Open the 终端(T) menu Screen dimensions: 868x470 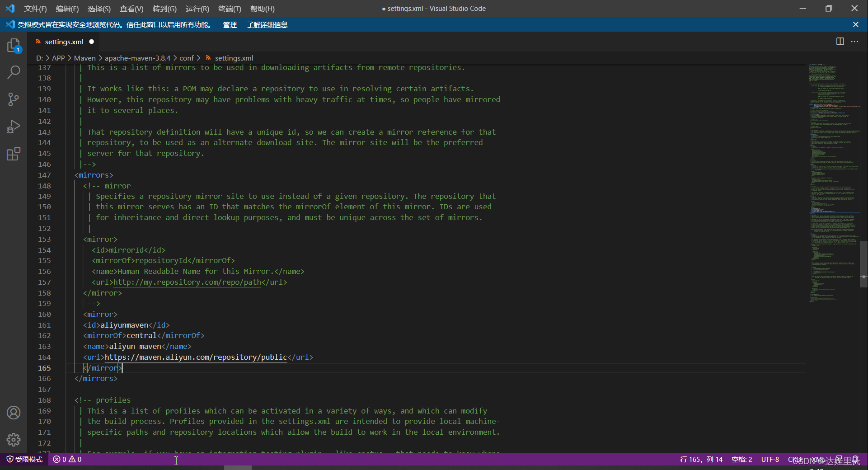coord(230,9)
